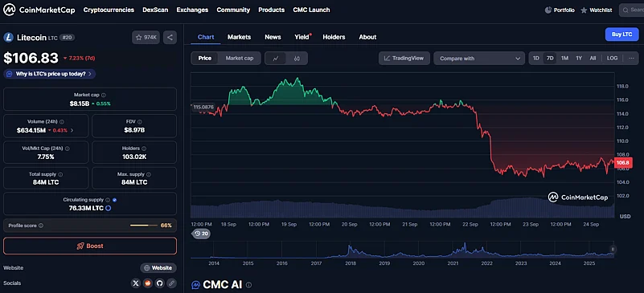The image size is (644, 293).
Task: Open the X (Twitter) social icon
Action: [x=136, y=283]
